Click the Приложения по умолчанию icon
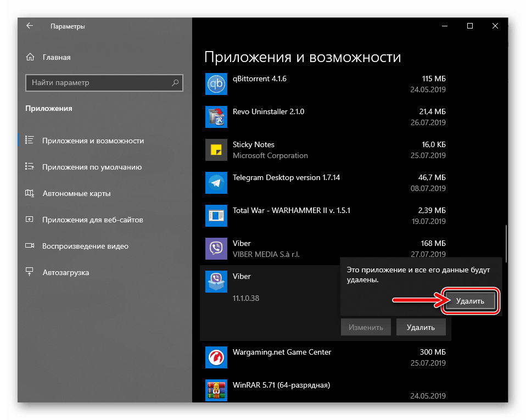The width and height of the screenshot is (526, 420). (30, 166)
